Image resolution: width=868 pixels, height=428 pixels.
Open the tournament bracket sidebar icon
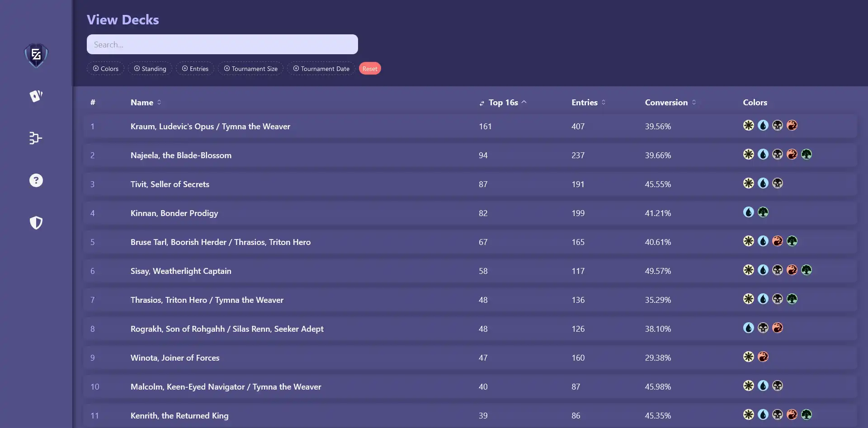click(36, 138)
